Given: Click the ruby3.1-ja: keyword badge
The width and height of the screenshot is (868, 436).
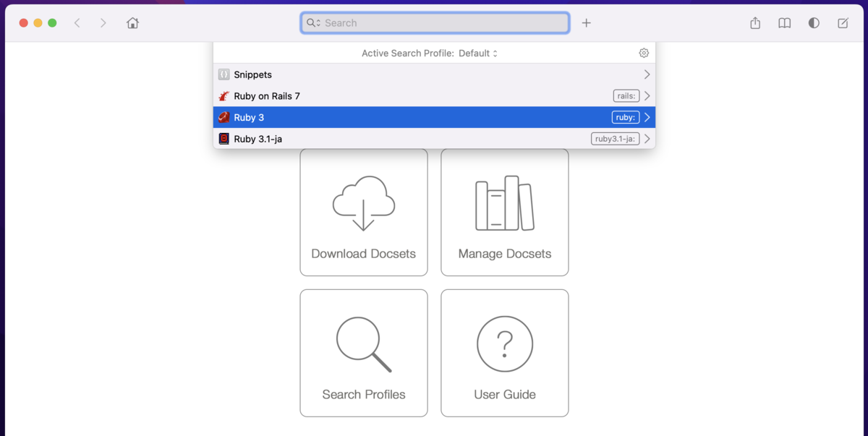Looking at the screenshot, I should [x=616, y=139].
